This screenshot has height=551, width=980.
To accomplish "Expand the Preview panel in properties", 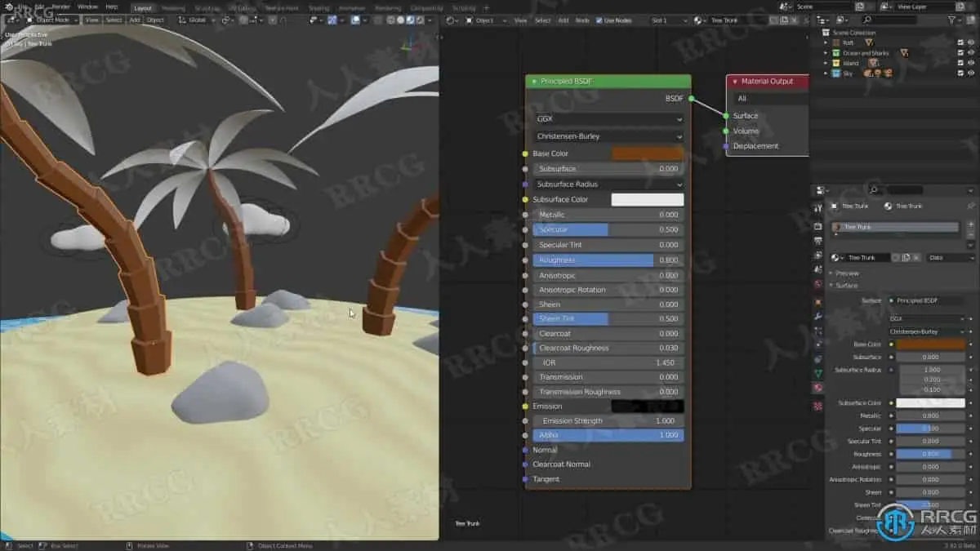I will coord(847,273).
